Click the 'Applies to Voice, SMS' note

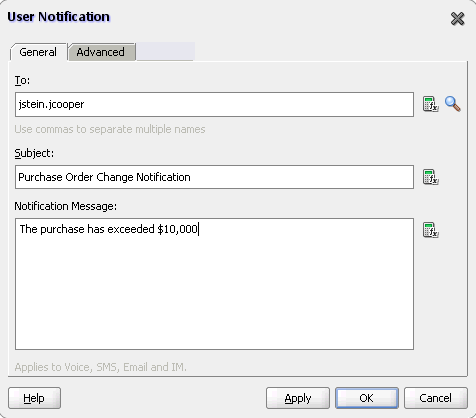click(x=100, y=367)
